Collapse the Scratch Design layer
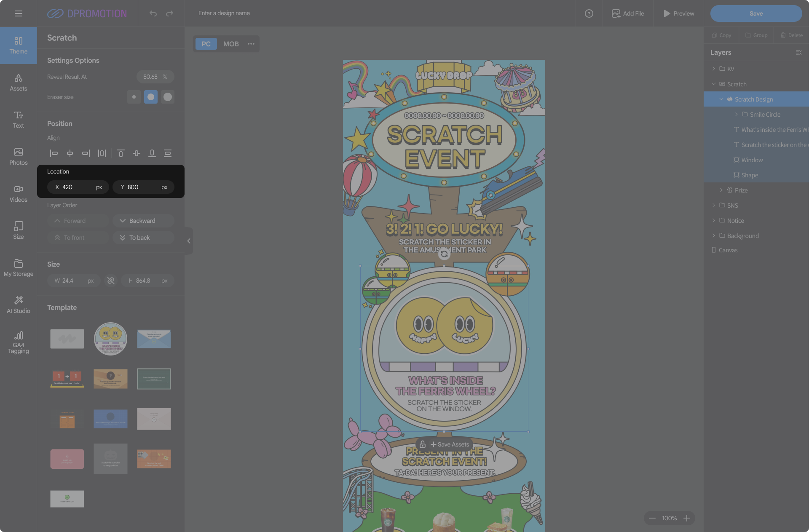Screen dimensions: 809x532 pyautogui.click(x=721, y=99)
